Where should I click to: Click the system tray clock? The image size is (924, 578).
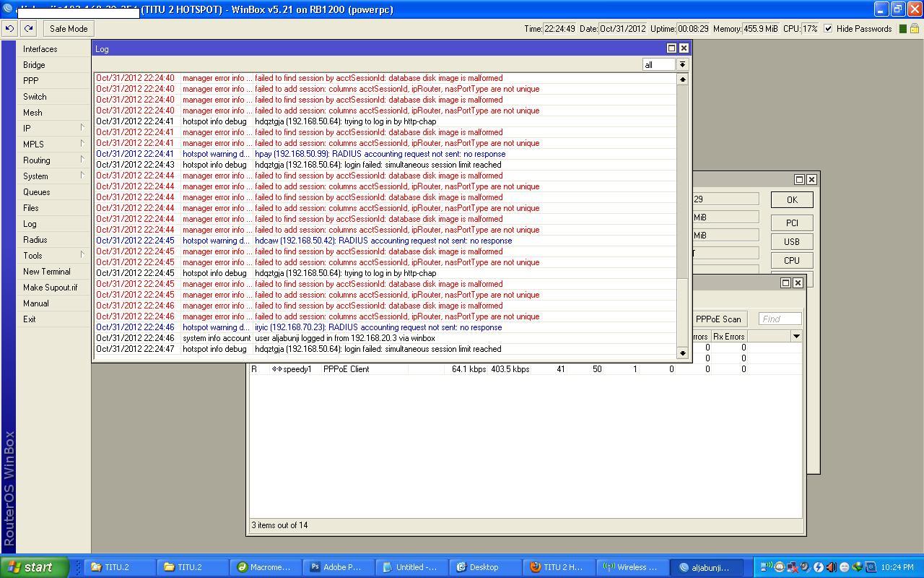(897, 567)
